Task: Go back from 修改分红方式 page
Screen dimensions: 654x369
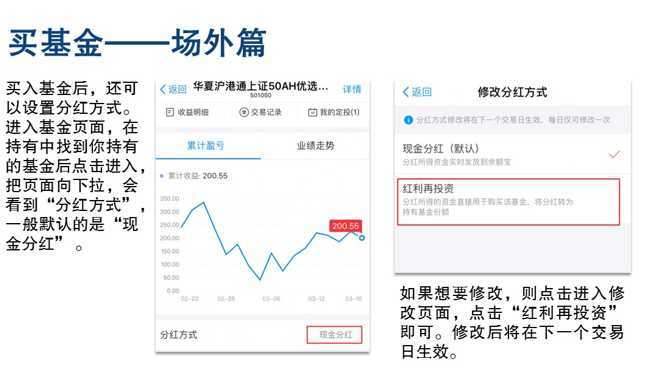Action: click(x=417, y=92)
